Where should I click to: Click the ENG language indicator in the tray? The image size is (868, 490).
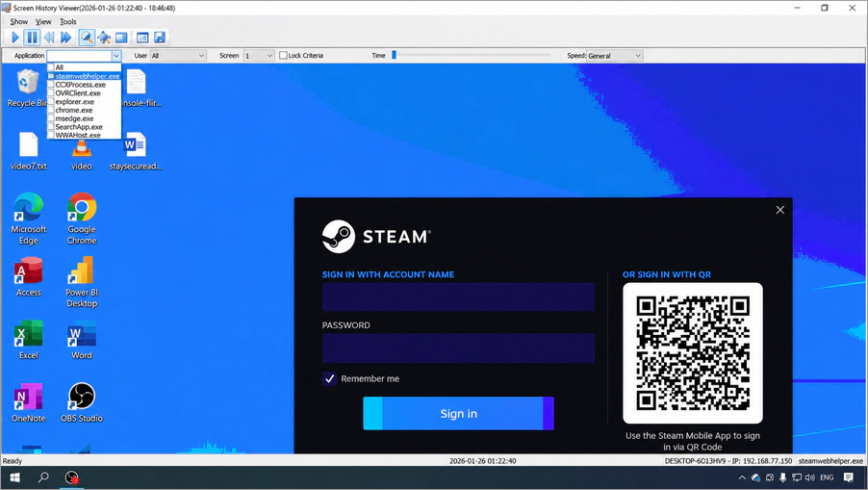coord(827,477)
